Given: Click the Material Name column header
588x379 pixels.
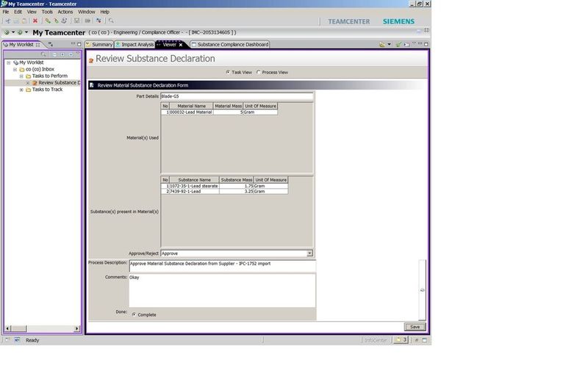Looking at the screenshot, I should coord(192,106).
